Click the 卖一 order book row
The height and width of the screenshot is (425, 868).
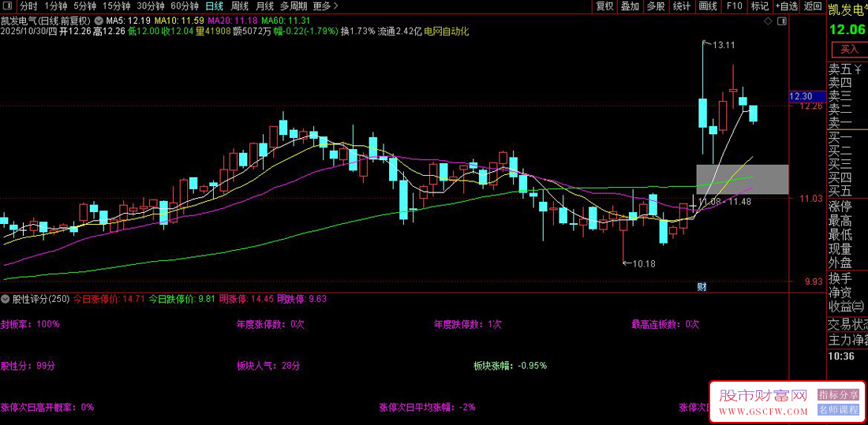(x=847, y=123)
